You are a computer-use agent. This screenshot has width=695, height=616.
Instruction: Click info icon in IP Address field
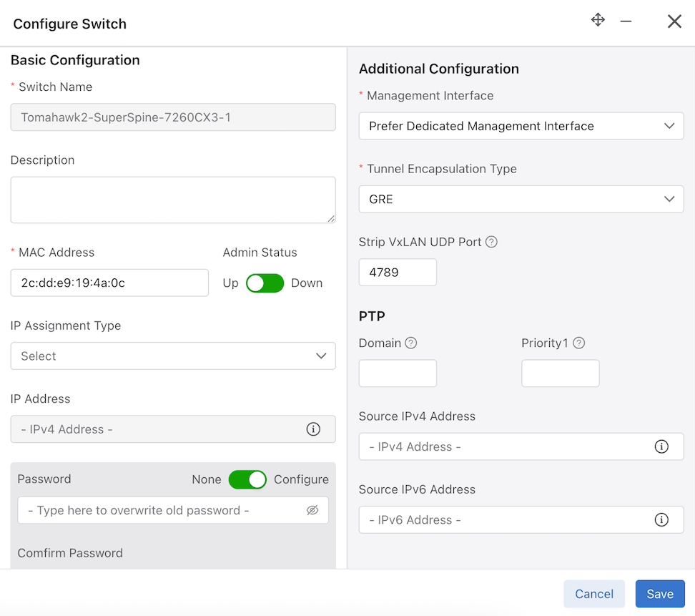[x=313, y=429]
